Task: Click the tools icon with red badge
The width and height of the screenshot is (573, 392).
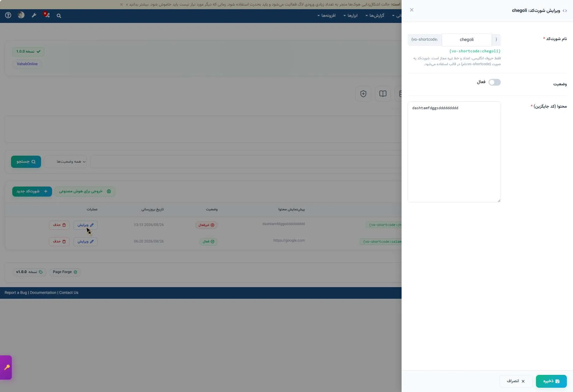Action: click(x=47, y=15)
